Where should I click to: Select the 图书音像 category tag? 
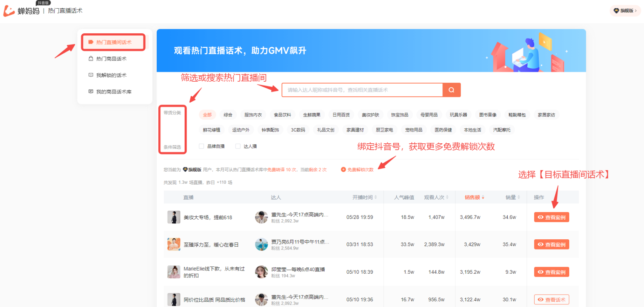coord(488,115)
